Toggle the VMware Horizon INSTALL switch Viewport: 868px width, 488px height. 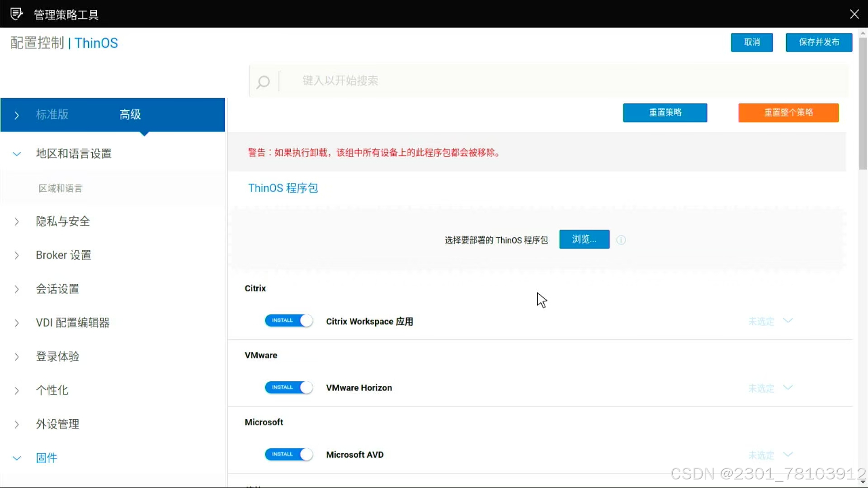[x=288, y=388]
